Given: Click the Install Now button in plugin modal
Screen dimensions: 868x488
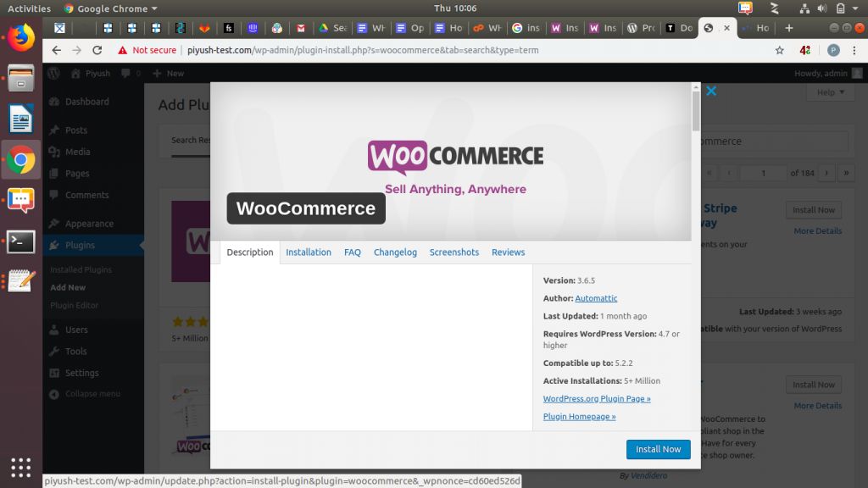Looking at the screenshot, I should [658, 449].
